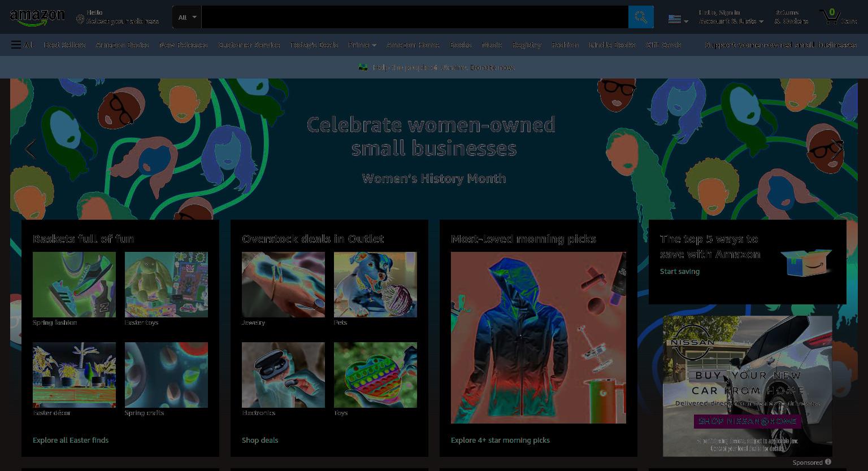Go to New Releases
Image resolution: width=868 pixels, height=471 pixels.
pos(183,45)
